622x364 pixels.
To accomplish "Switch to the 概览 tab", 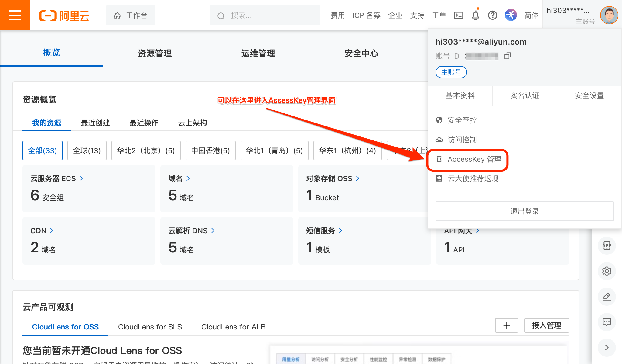I will coord(52,53).
